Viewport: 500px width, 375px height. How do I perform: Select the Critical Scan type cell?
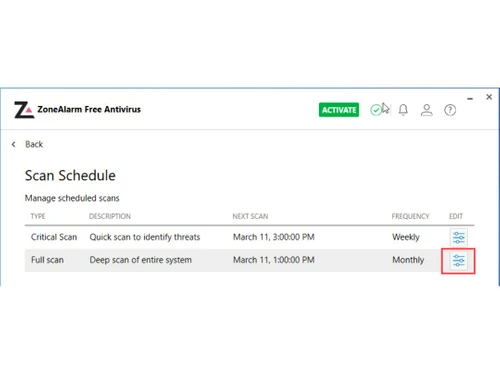(54, 237)
